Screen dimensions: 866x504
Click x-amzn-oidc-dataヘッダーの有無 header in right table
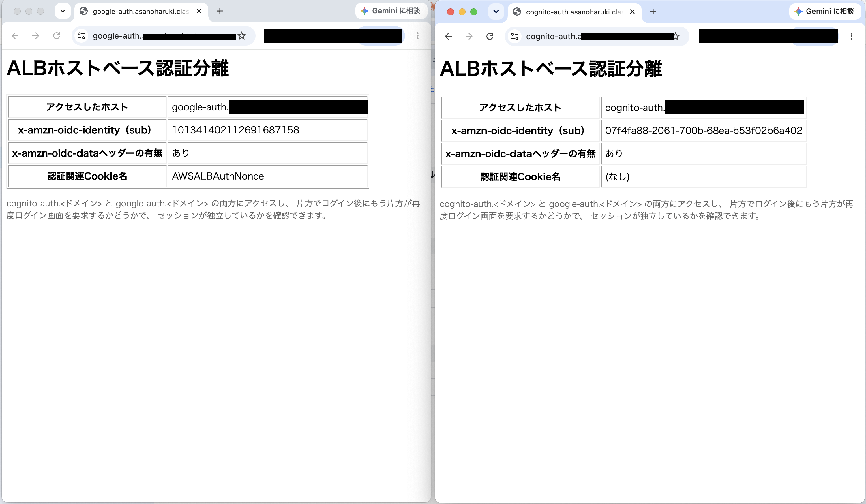coord(520,154)
